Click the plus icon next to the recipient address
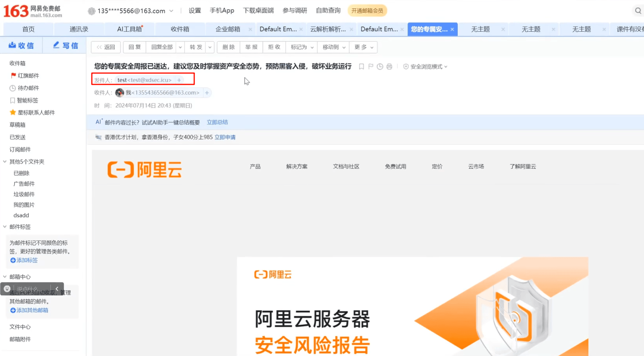 click(207, 93)
